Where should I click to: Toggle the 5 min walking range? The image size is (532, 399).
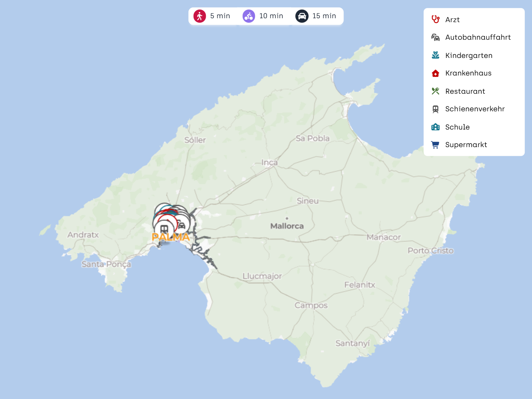tap(212, 16)
